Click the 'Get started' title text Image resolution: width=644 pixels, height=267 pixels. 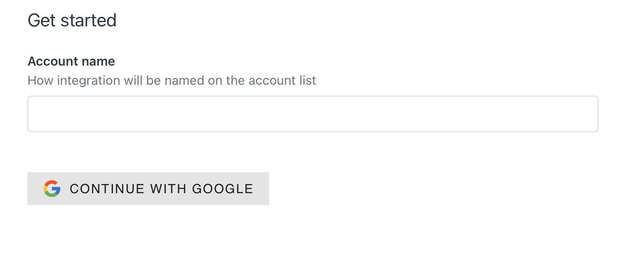[x=72, y=21]
